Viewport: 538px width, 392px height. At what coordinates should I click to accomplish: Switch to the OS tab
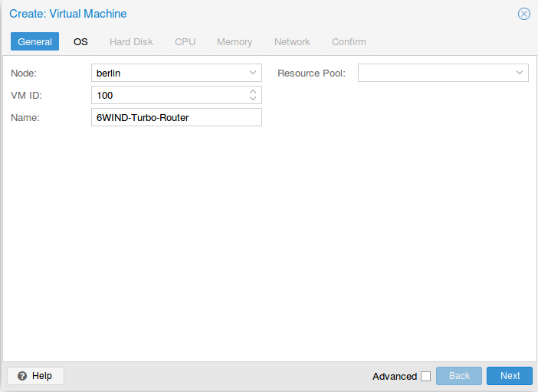[x=80, y=41]
